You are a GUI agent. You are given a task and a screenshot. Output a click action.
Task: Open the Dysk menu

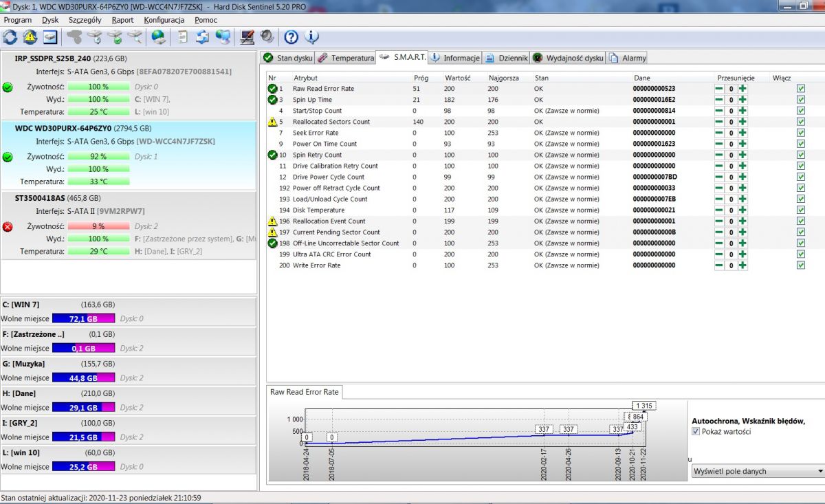(x=50, y=20)
